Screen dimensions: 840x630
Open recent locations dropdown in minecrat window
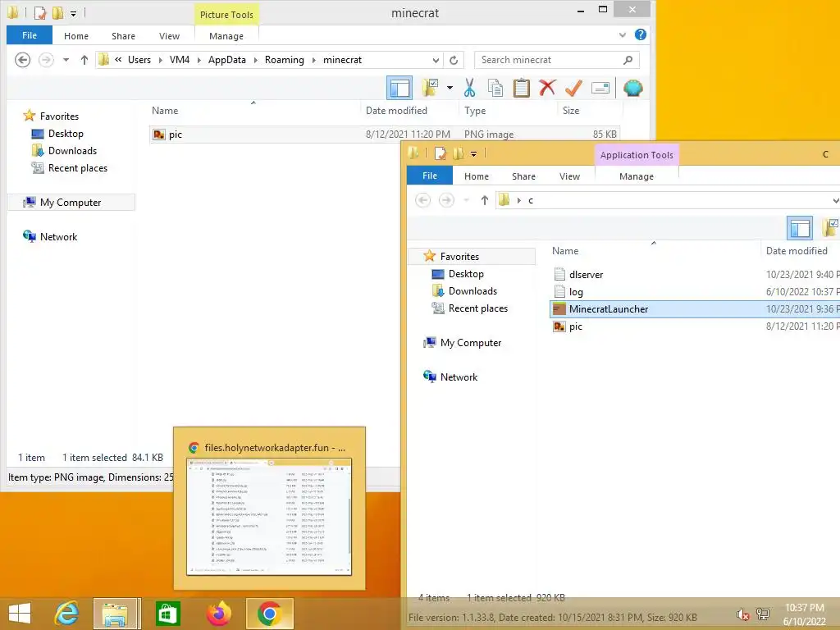tap(66, 60)
